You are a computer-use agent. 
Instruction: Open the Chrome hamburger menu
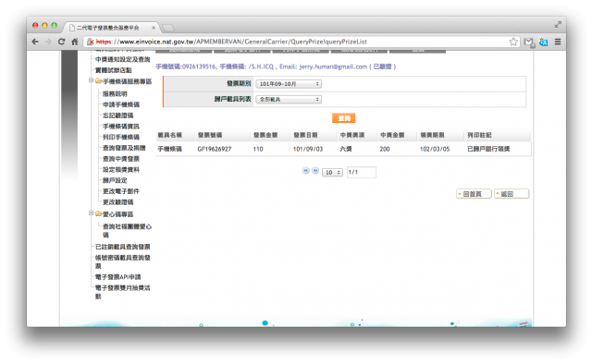pyautogui.click(x=557, y=42)
